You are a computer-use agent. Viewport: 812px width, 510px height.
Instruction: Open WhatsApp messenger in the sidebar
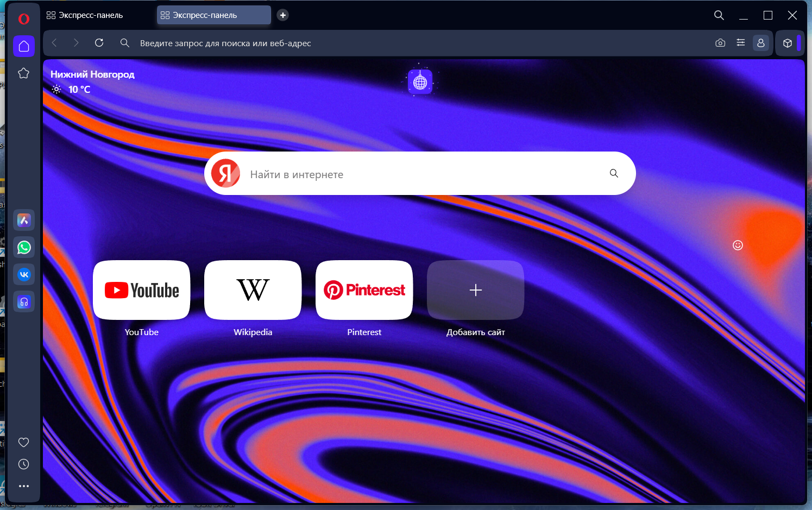coord(24,248)
